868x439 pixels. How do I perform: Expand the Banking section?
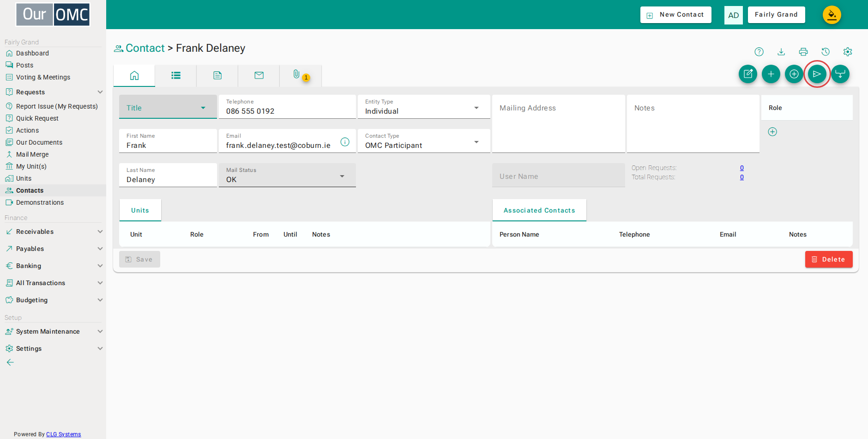[53, 266]
